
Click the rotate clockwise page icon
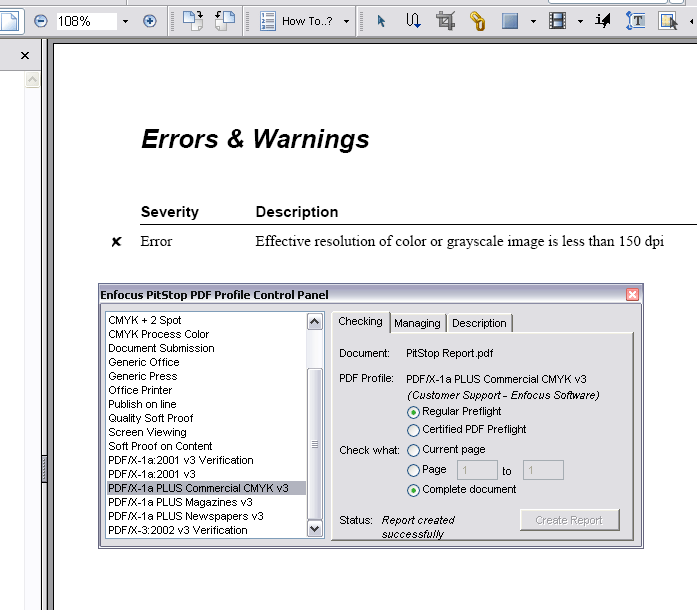point(193,21)
